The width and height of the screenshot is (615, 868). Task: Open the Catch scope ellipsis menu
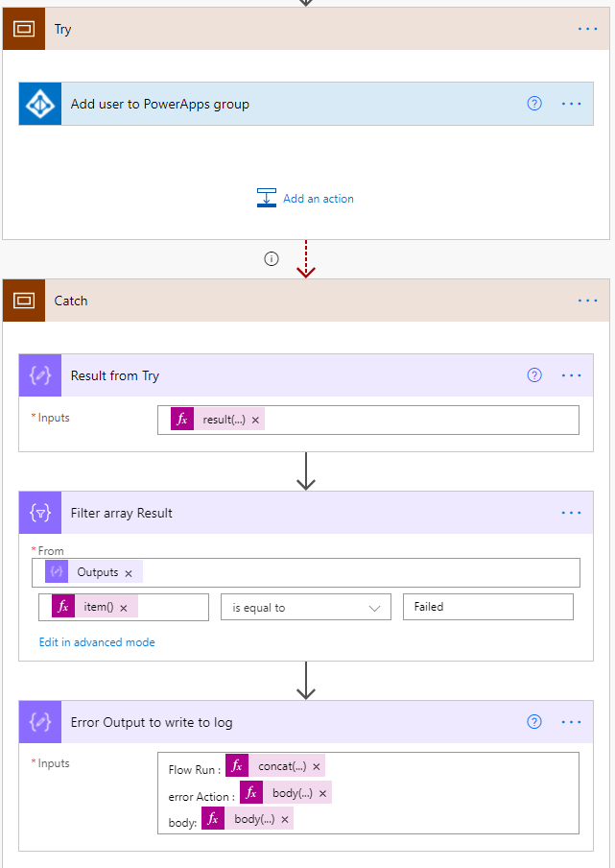(x=587, y=301)
